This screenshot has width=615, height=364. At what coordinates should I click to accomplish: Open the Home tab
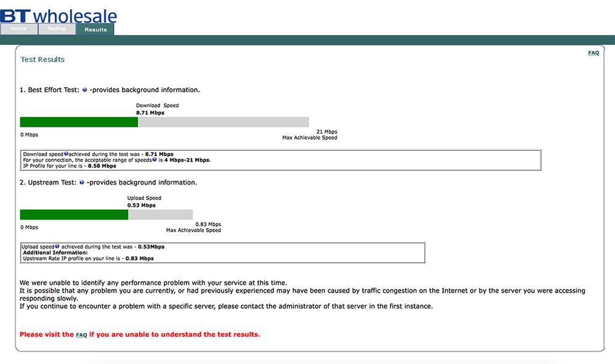pos(19,29)
